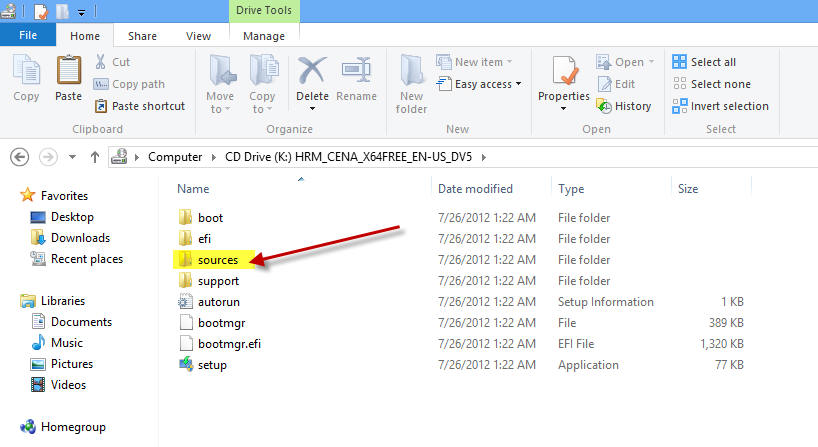The image size is (818, 447).
Task: Click Select none
Action: click(x=712, y=84)
